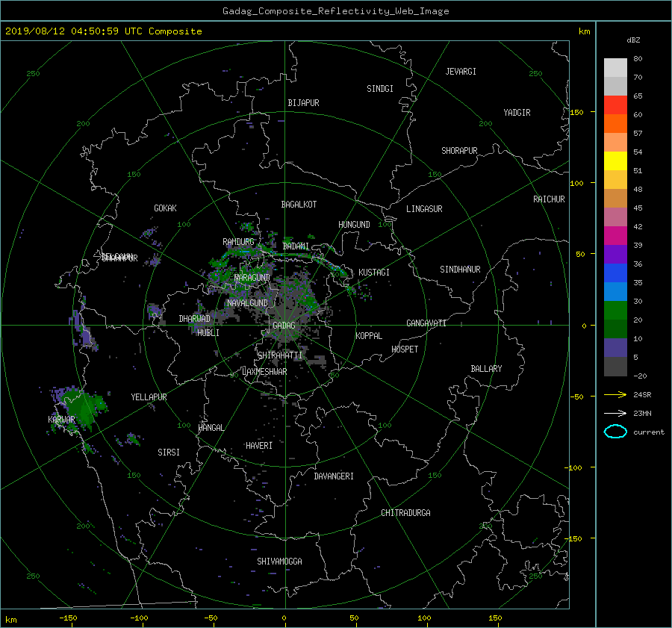
Task: Click the JEVARGI city label
Action: pos(461,72)
